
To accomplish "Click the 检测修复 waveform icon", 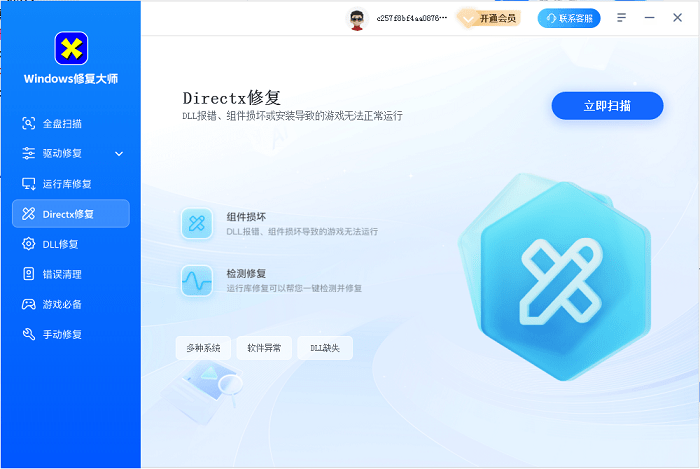I will [x=196, y=280].
